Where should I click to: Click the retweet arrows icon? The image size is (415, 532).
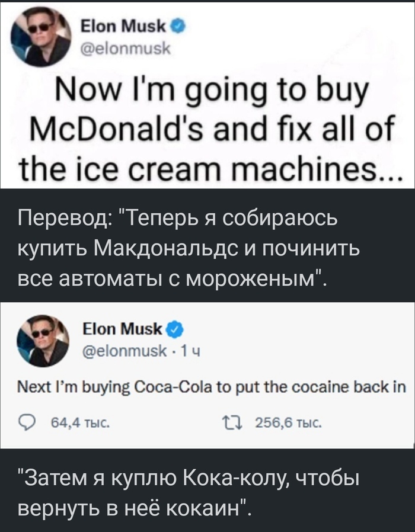click(228, 423)
